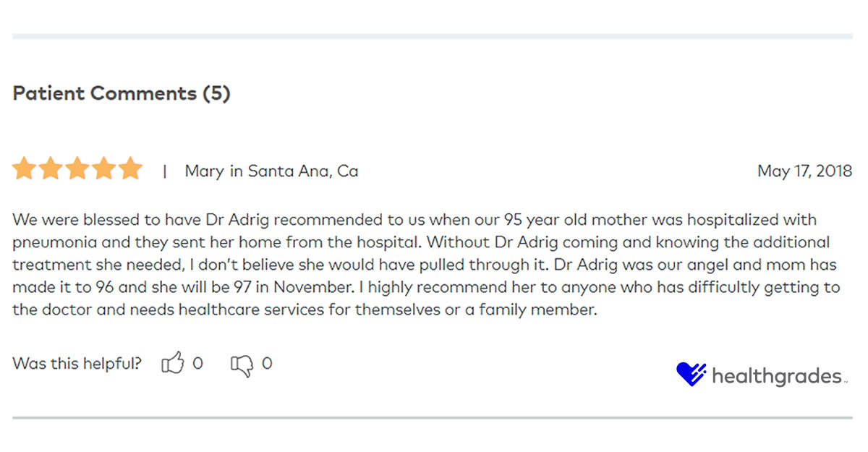
Task: Click the fifth rating star
Action: [x=130, y=169]
